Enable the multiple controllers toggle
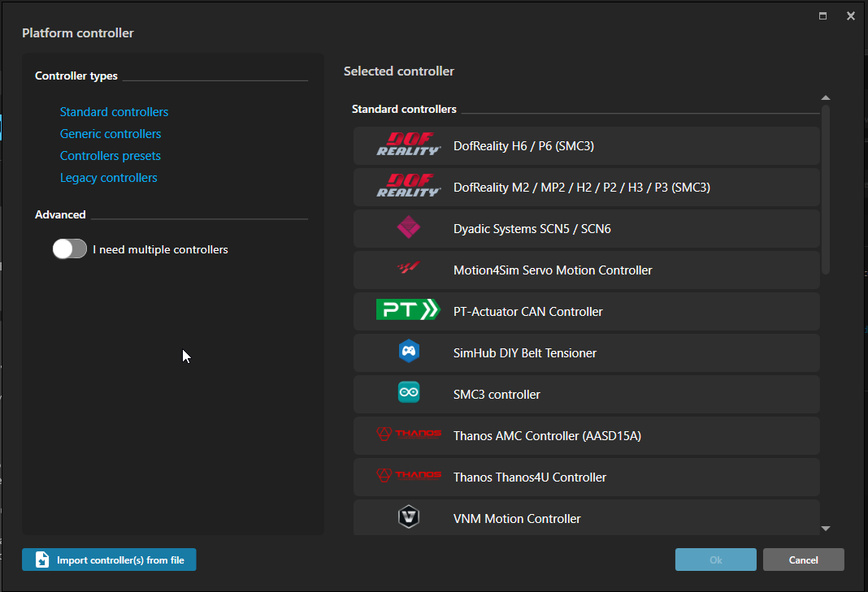 70,249
